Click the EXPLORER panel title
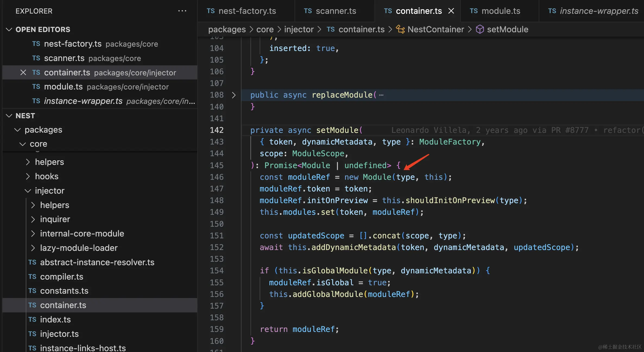644x352 pixels. point(34,11)
